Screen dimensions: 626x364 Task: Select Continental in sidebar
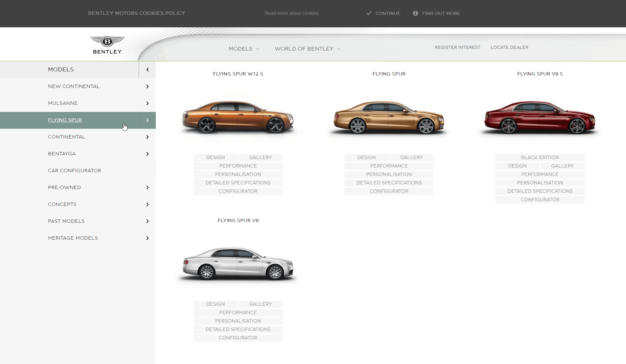(x=66, y=137)
